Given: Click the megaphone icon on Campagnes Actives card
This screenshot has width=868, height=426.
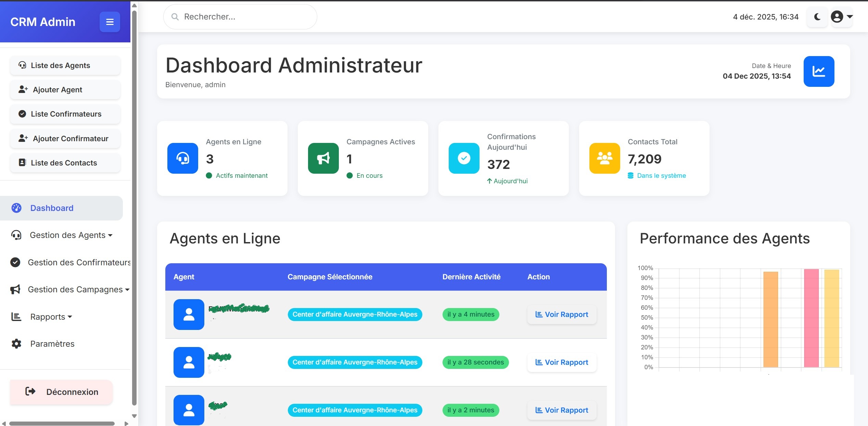Looking at the screenshot, I should click(323, 158).
